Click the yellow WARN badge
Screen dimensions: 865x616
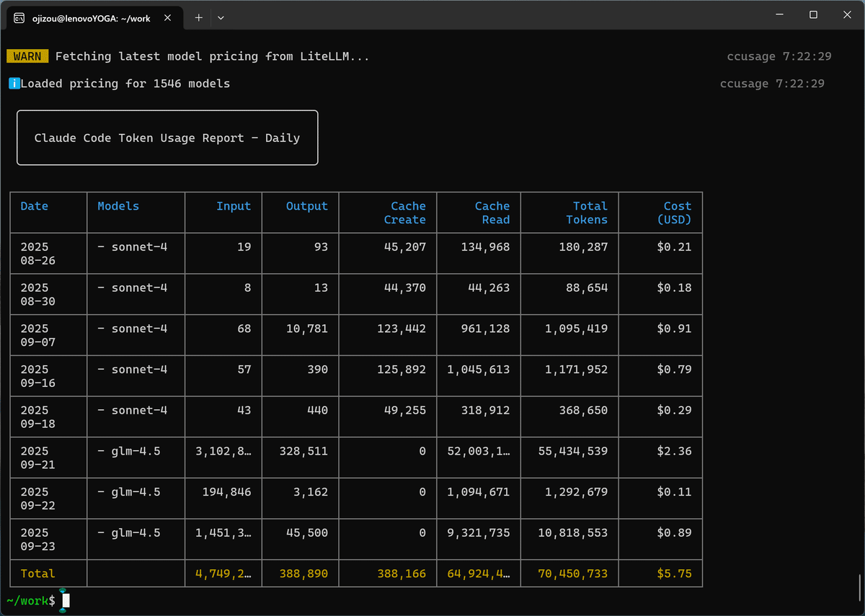[27, 56]
